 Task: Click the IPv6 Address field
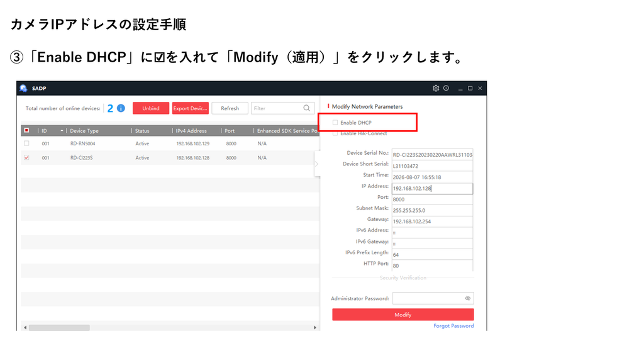click(432, 233)
